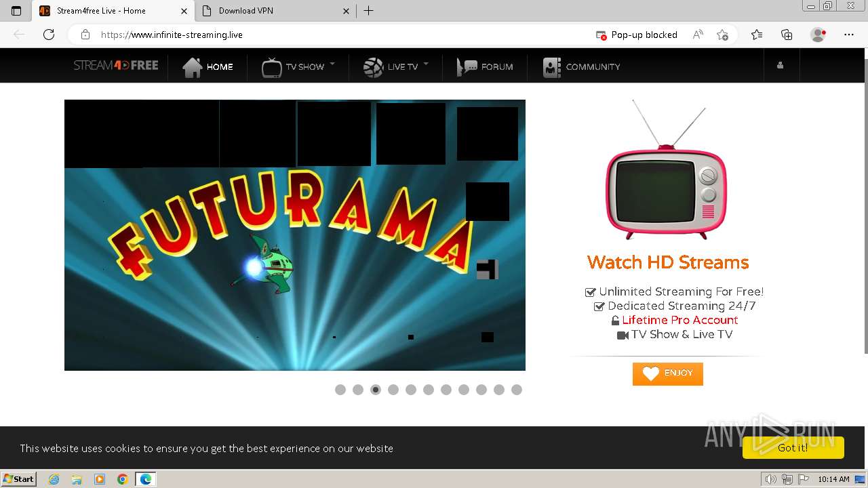
Task: Open the Pop-up blocked notification
Action: [637, 35]
